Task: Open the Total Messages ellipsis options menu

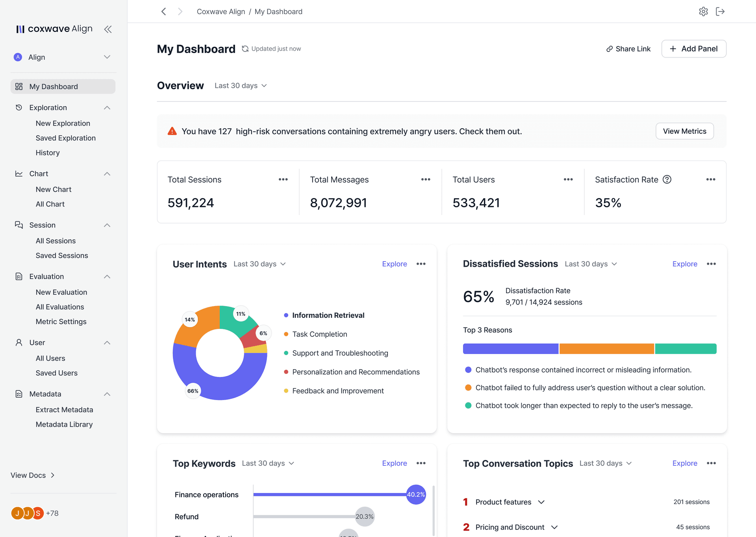Action: (426, 179)
